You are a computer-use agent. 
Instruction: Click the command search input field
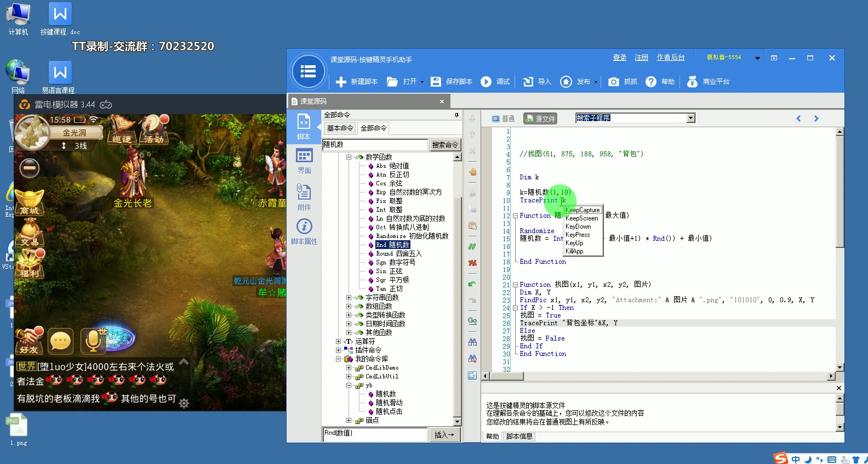point(375,145)
